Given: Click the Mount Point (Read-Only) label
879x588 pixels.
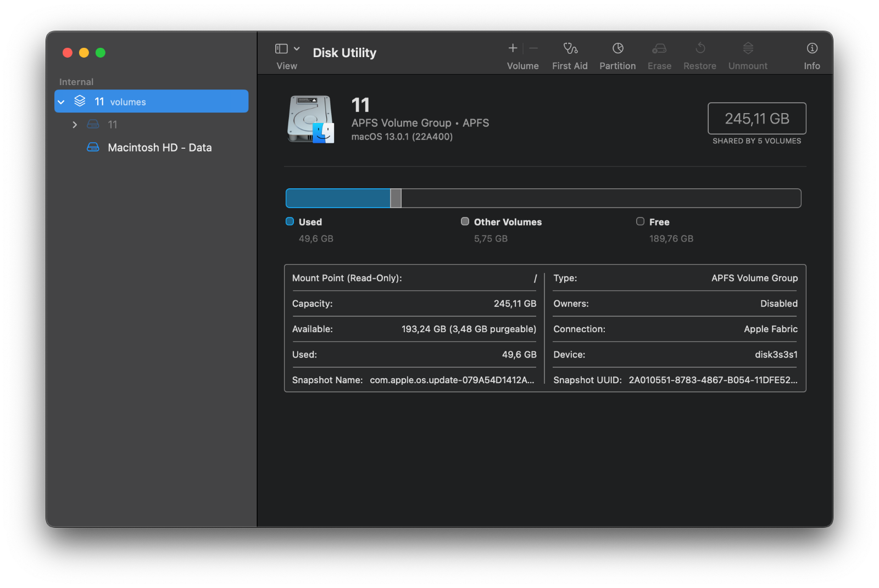Looking at the screenshot, I should pyautogui.click(x=347, y=278).
